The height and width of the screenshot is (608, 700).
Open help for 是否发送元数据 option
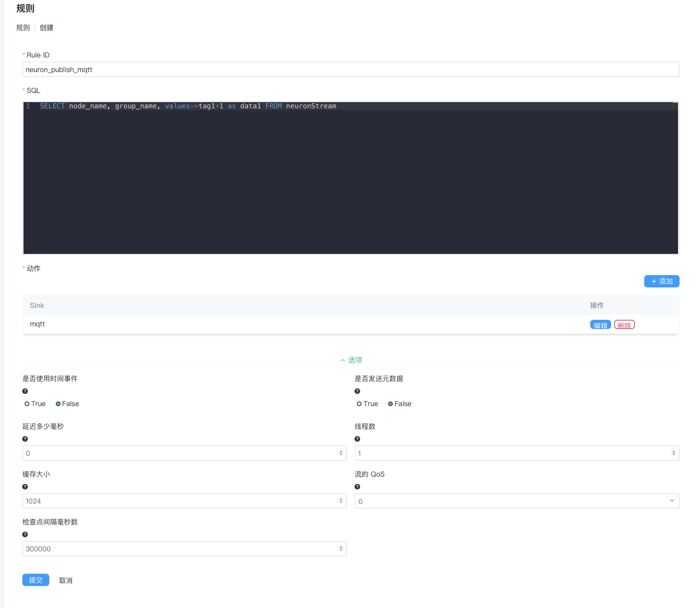tap(357, 391)
